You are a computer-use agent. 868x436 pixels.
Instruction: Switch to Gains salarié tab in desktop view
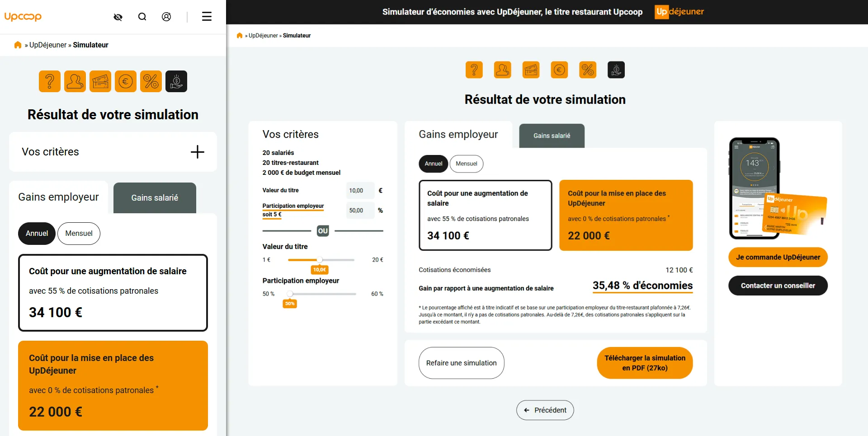click(552, 136)
